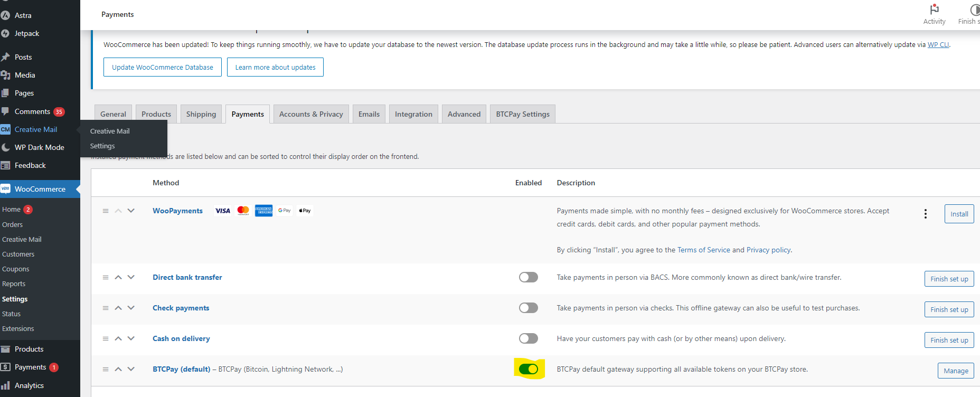Open the Activity flag icon

tap(934, 10)
